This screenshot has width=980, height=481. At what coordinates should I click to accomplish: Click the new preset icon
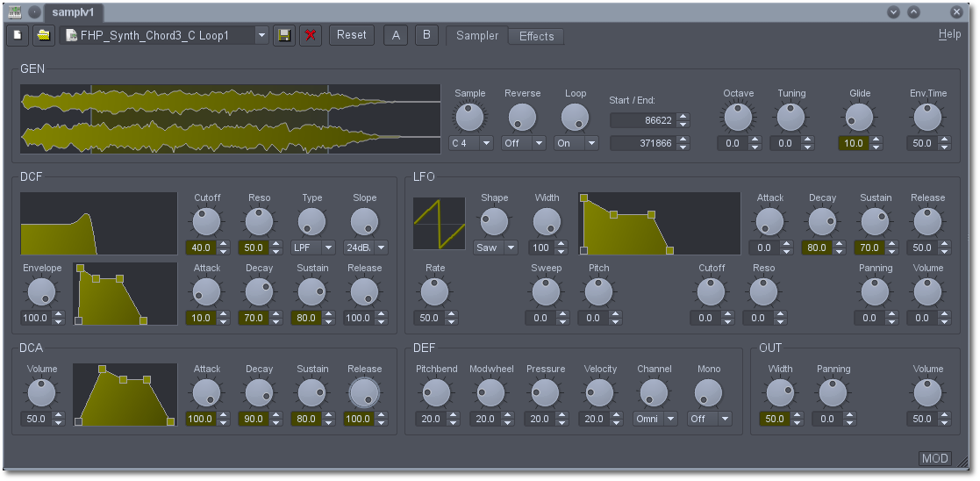(x=17, y=35)
